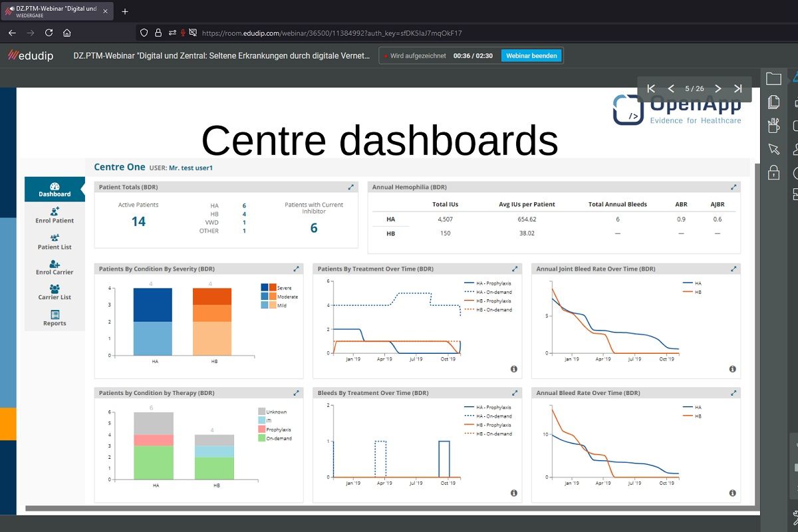Go to the first slide
The height and width of the screenshot is (532, 798).
(x=651, y=88)
